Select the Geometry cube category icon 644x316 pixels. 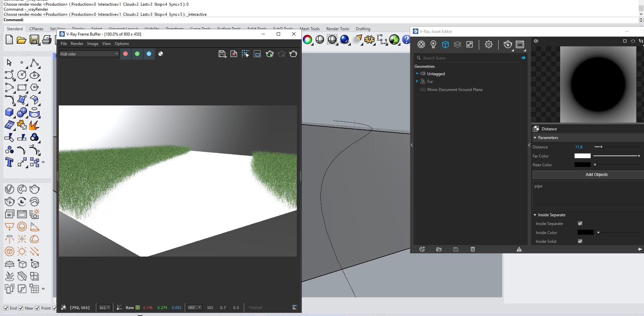[x=445, y=44]
